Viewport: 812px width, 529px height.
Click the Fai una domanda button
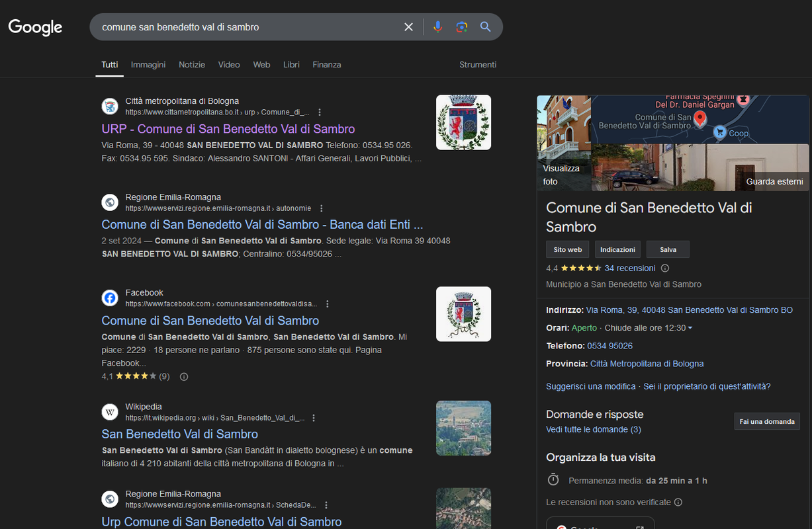click(767, 421)
